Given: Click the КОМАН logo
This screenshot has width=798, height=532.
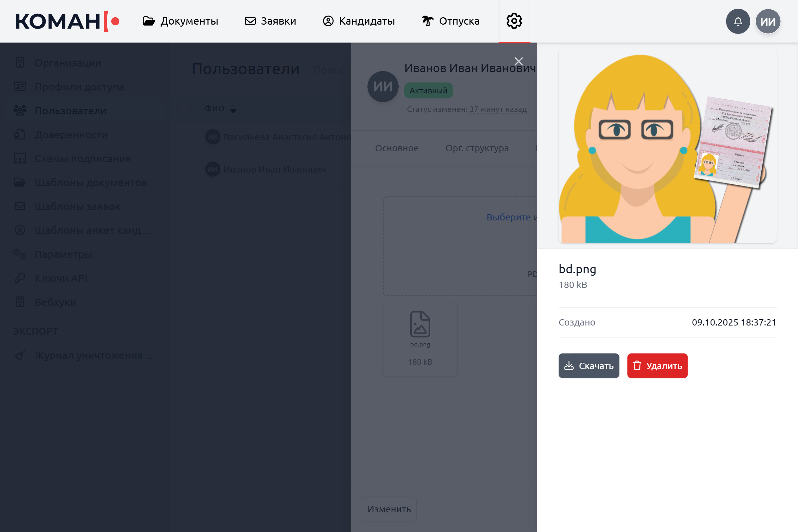Looking at the screenshot, I should (x=67, y=21).
